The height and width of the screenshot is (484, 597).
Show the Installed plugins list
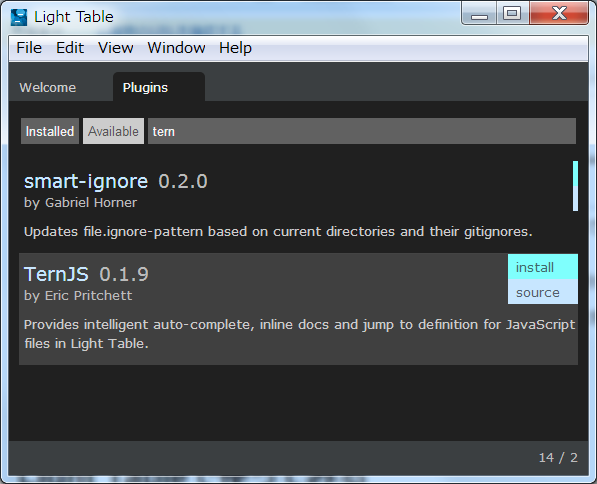[x=50, y=131]
